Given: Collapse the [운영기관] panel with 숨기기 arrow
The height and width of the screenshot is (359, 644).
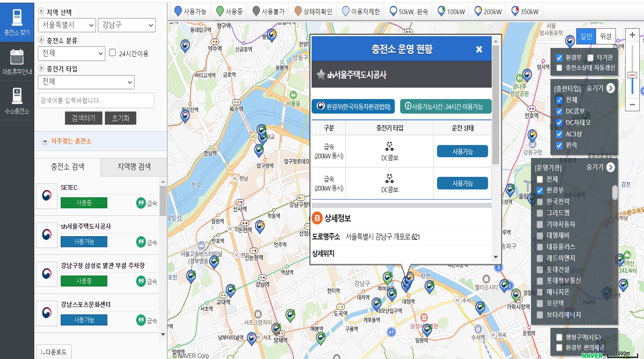Looking at the screenshot, I should pyautogui.click(x=611, y=167).
